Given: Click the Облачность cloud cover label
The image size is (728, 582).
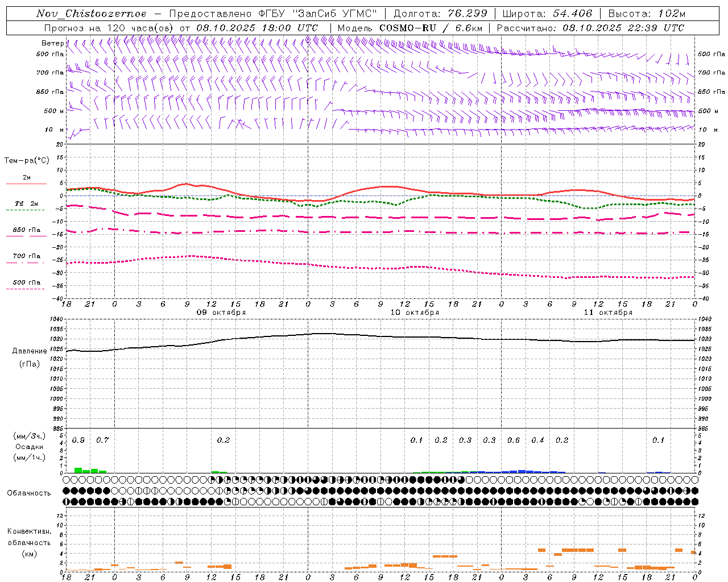Looking at the screenshot, I should click(29, 493).
